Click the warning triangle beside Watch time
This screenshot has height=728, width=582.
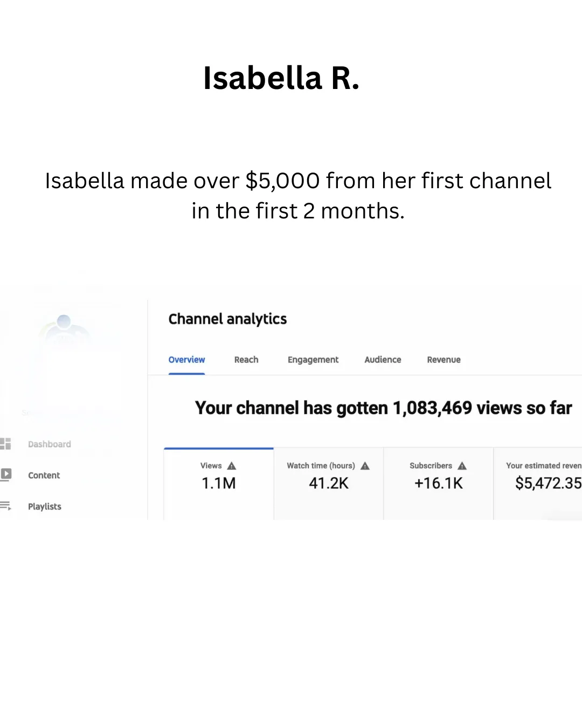(365, 466)
